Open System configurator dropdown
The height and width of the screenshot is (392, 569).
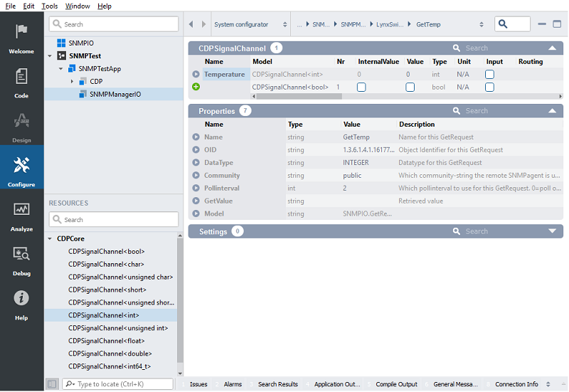[x=251, y=24]
